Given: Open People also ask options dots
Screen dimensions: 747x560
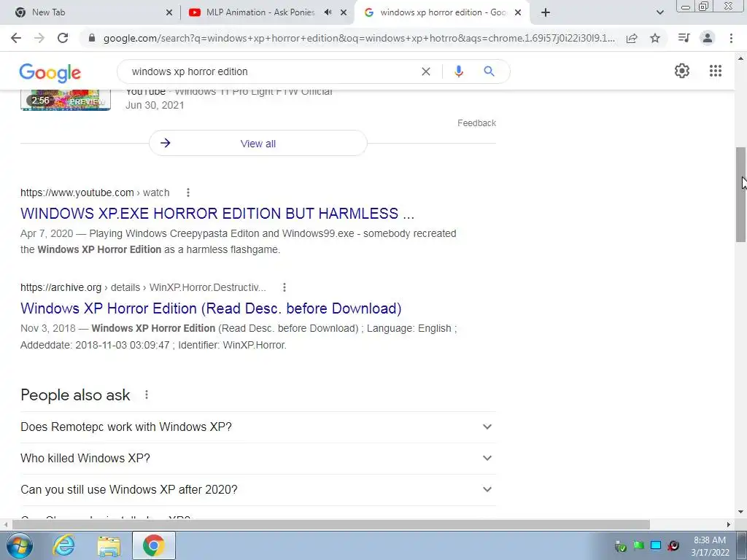Looking at the screenshot, I should (146, 394).
